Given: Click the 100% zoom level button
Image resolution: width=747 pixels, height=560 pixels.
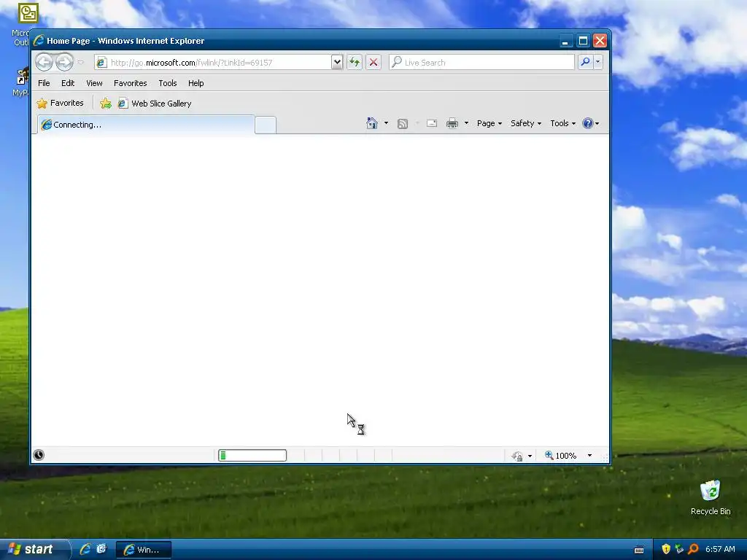Looking at the screenshot, I should click(560, 456).
